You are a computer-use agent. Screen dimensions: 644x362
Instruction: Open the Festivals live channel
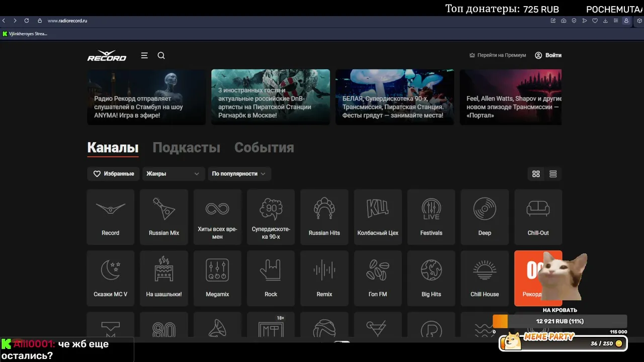431,217
